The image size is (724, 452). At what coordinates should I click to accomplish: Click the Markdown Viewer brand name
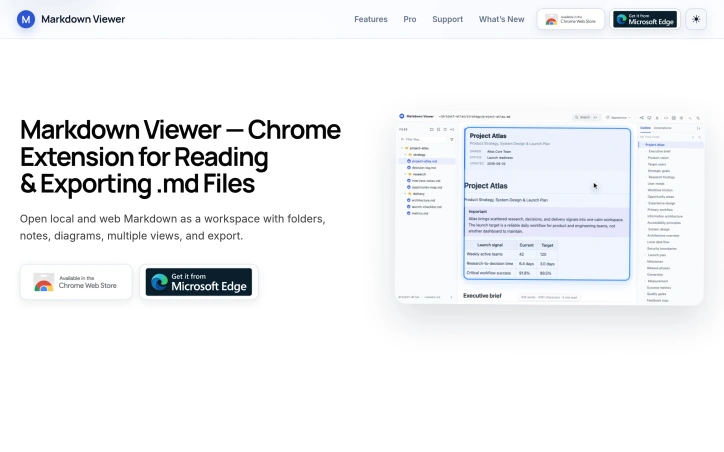pyautogui.click(x=83, y=19)
